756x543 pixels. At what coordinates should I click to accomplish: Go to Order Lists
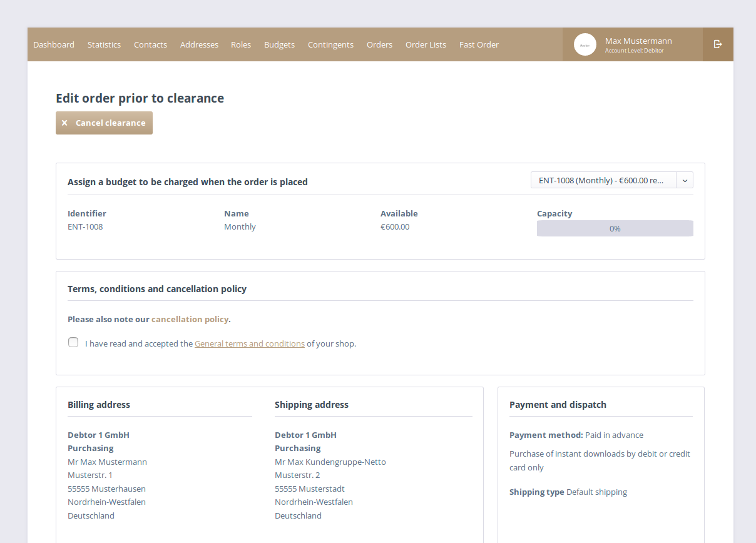[x=426, y=45]
